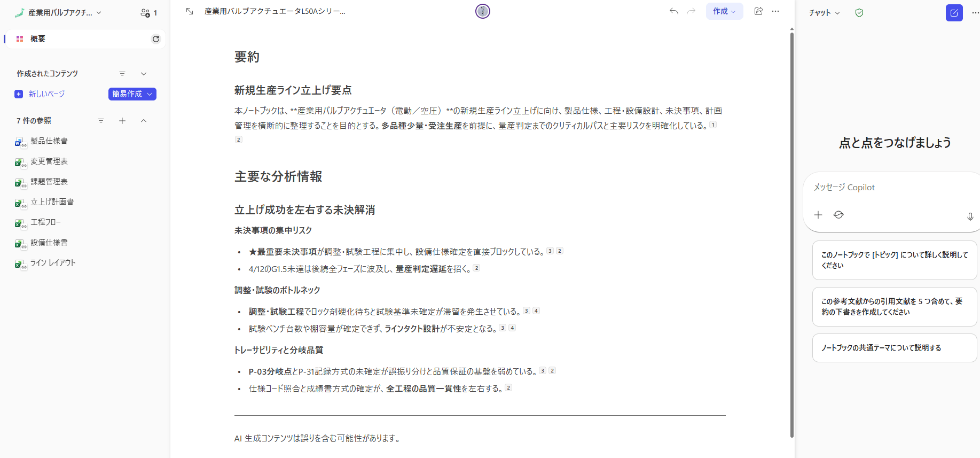Open the 簡易作成 dropdown
Image resolution: width=980 pixels, height=458 pixels.
pos(132,94)
